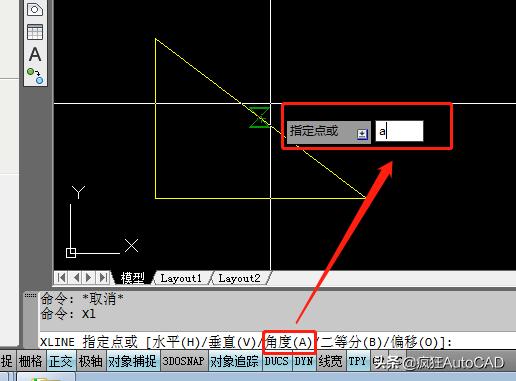This screenshot has height=381, width=516.
Task: Click the '命令: *取消*' history line
Action: [82, 299]
